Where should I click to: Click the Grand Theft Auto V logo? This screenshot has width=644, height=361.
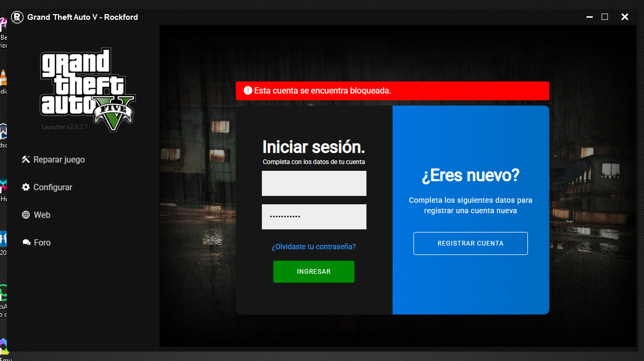[x=87, y=89]
